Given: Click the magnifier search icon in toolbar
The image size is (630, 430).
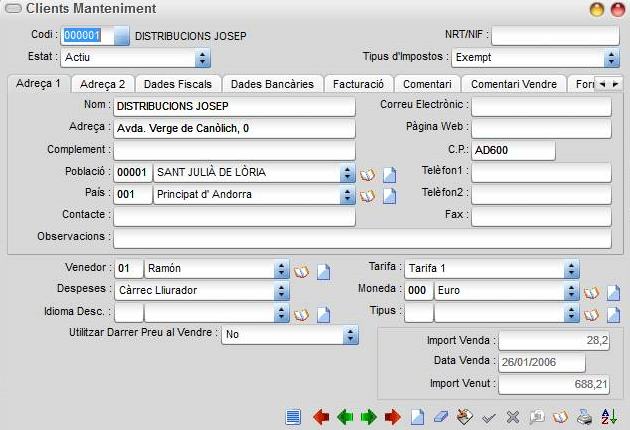Looking at the screenshot, I should click(x=537, y=417).
